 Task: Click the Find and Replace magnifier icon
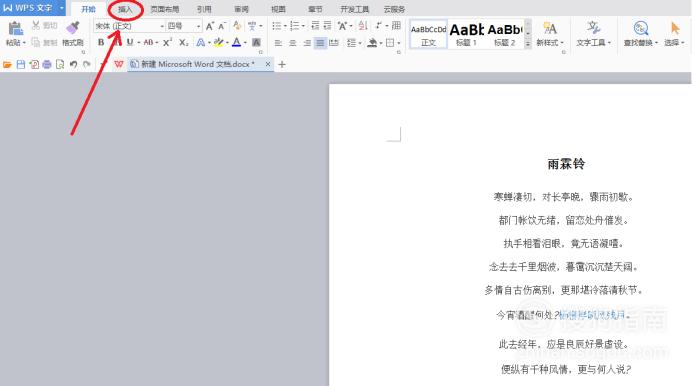click(x=640, y=28)
